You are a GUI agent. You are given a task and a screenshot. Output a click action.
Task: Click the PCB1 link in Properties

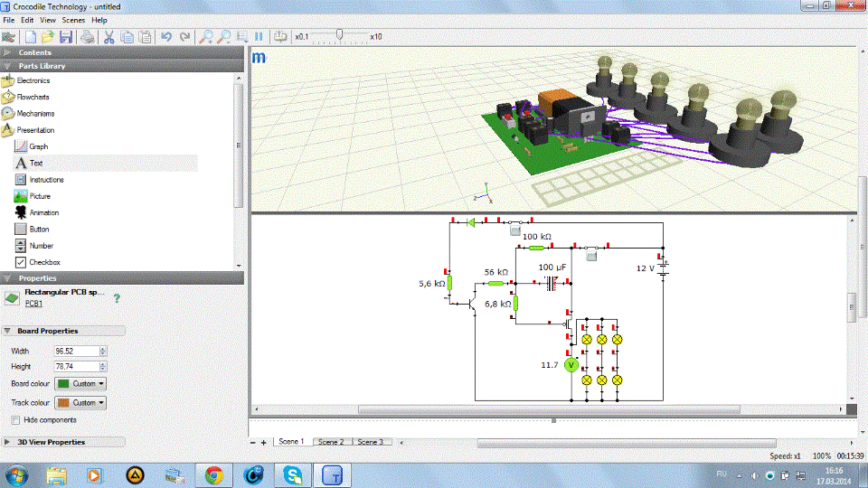click(33, 304)
